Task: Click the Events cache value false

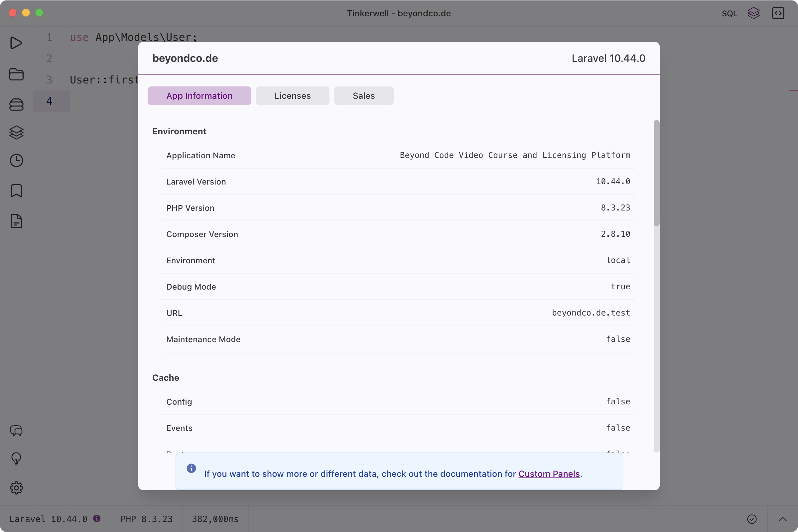Action: pyautogui.click(x=618, y=428)
